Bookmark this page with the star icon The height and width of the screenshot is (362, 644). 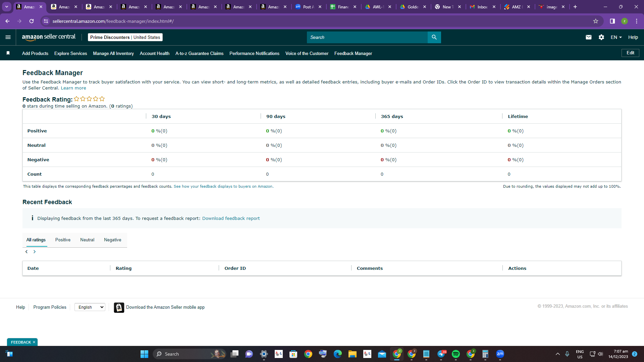(595, 21)
